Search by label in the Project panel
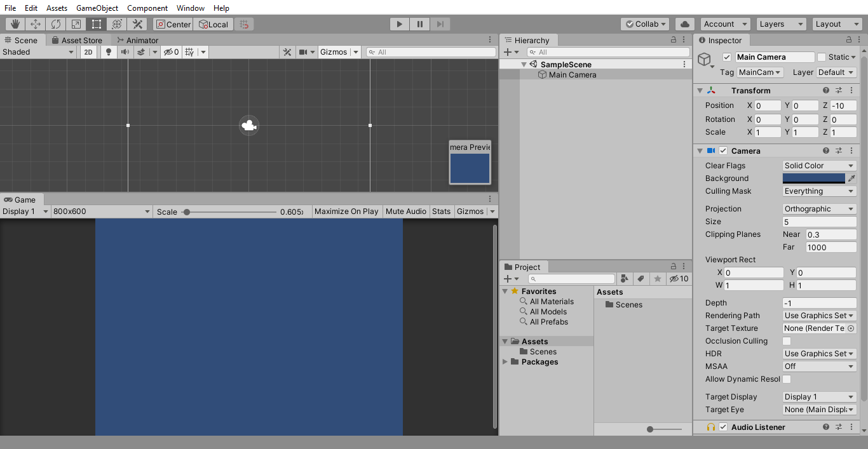The height and width of the screenshot is (449, 868). click(641, 279)
